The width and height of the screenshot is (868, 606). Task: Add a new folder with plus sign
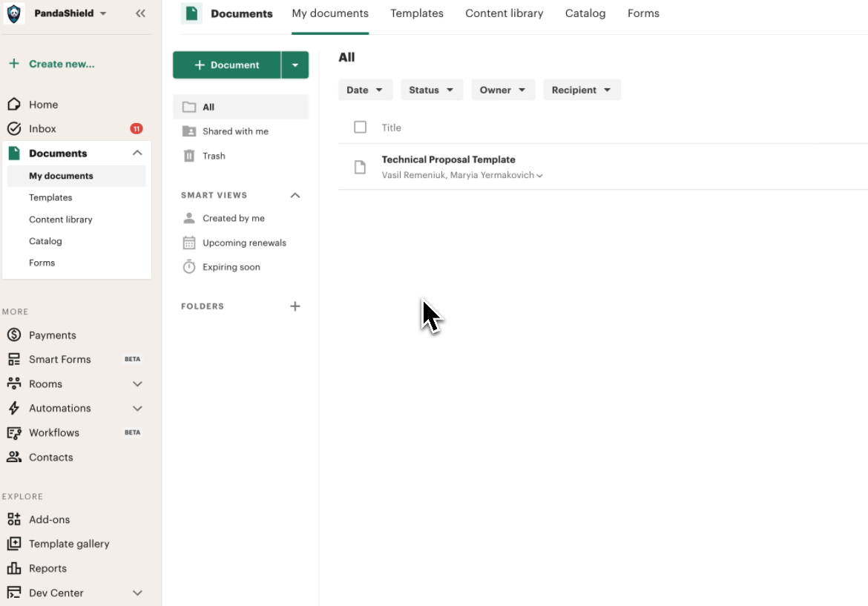tap(295, 306)
